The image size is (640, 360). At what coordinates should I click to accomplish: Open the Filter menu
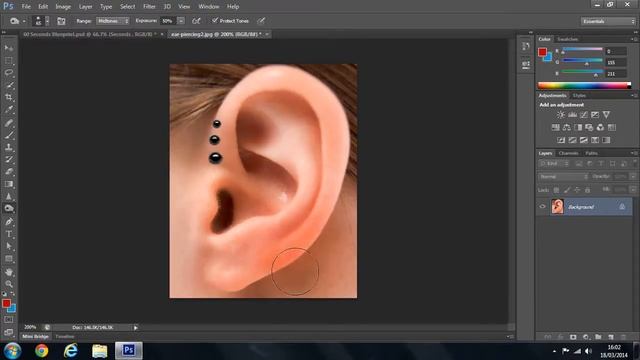149,7
